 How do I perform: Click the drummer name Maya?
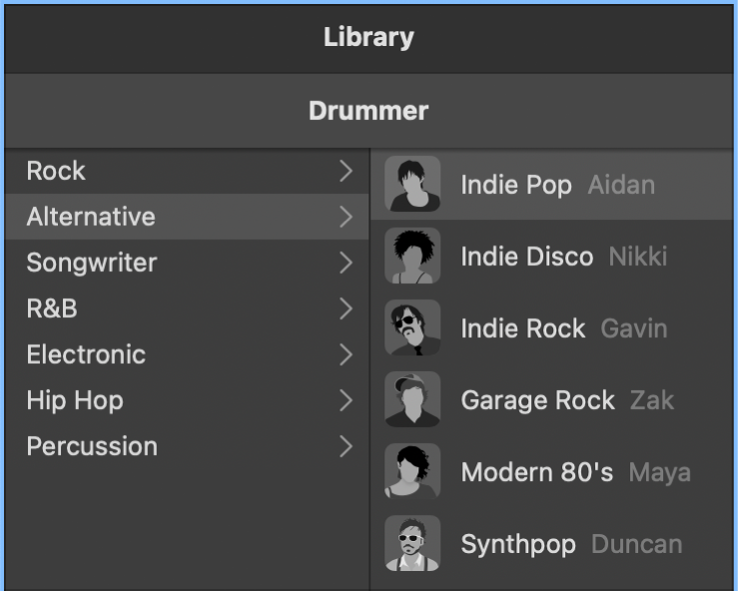660,473
